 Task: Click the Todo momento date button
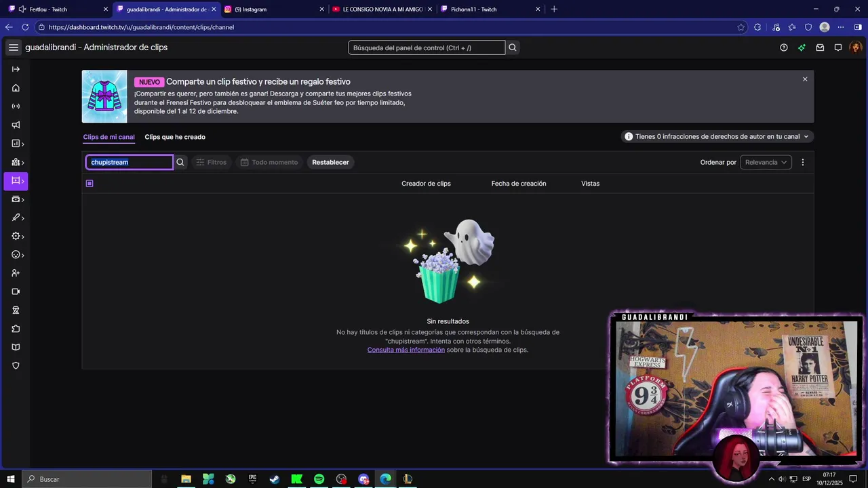click(269, 162)
